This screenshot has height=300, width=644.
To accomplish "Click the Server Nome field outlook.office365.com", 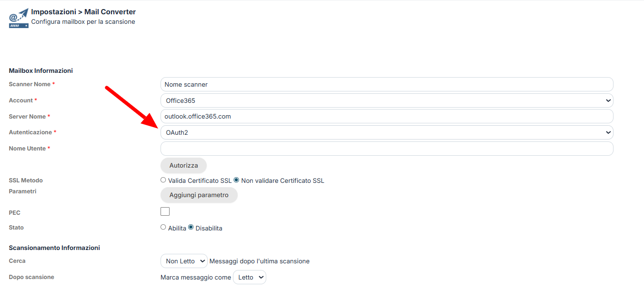I will [x=387, y=116].
